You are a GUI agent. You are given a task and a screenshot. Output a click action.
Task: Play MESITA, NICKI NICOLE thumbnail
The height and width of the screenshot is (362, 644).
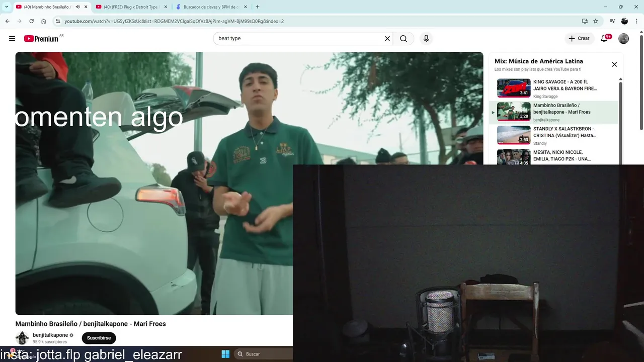pos(514,157)
